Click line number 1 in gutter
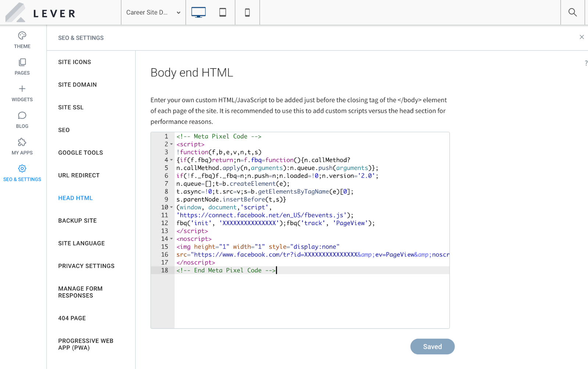Viewport: 588px width, 369px height. coord(166,137)
